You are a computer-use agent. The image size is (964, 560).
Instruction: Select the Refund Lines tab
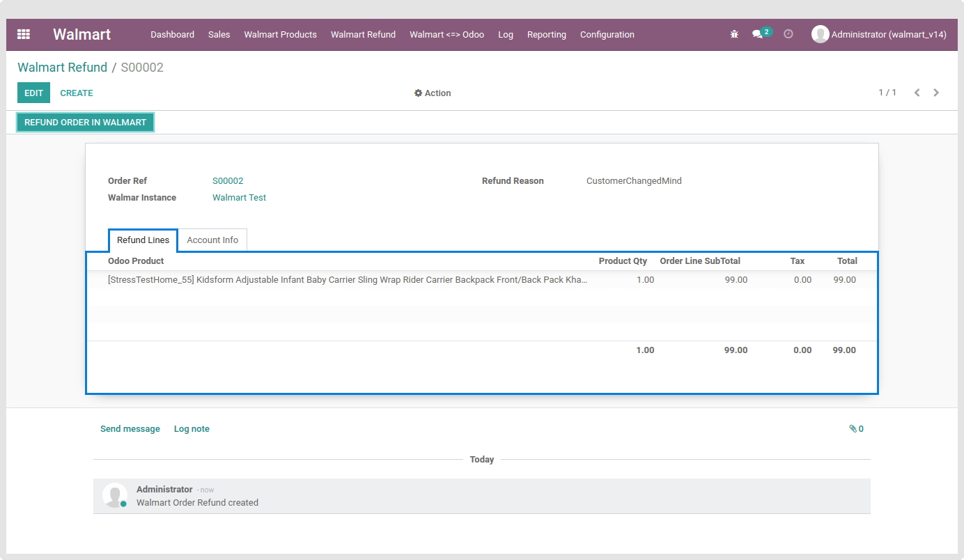[x=143, y=240]
